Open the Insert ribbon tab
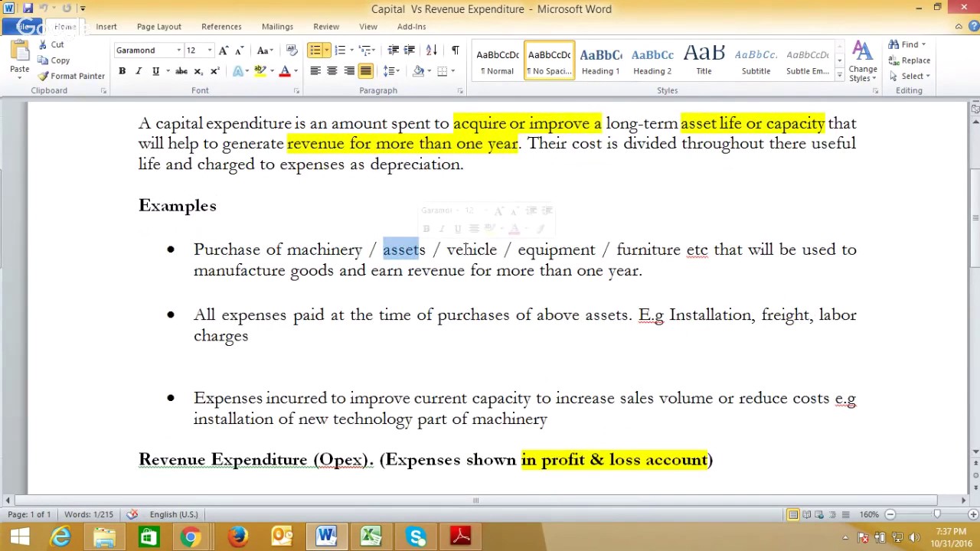Screen dimensions: 980x551 pos(106,27)
